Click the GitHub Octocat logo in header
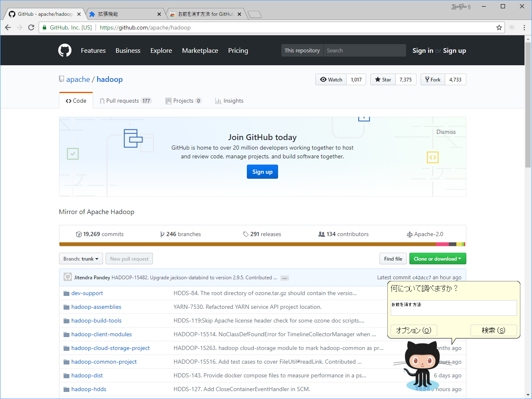This screenshot has height=399, width=532. 65,50
